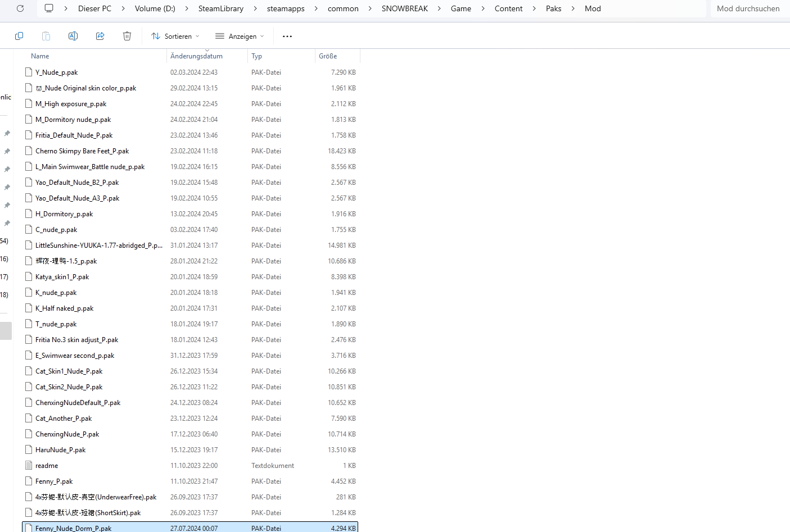Click the Copy icon in toolbar

pyautogui.click(x=19, y=36)
